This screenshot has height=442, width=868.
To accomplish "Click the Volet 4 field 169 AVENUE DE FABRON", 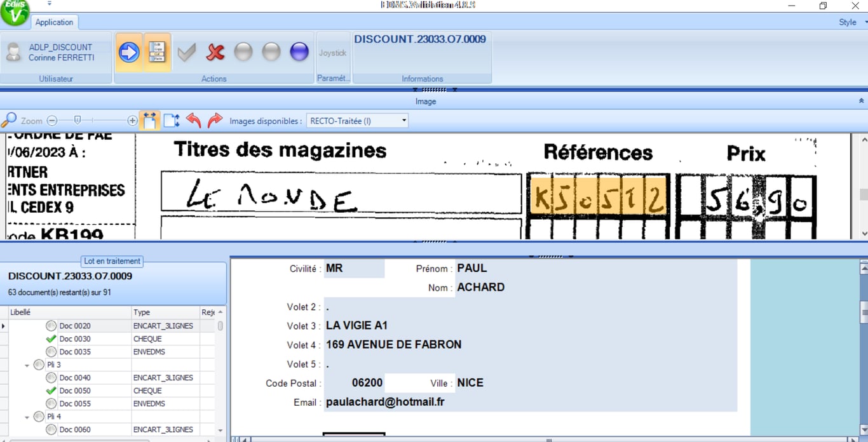I will (x=530, y=345).
